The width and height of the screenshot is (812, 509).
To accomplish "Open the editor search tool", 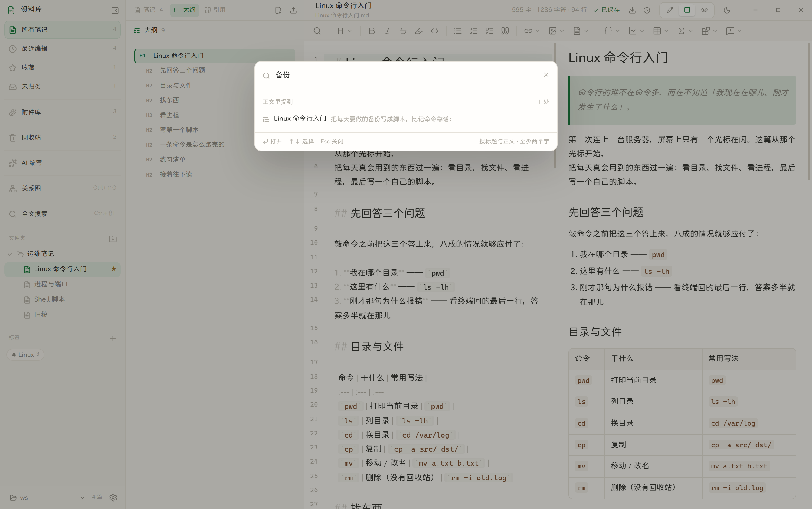I will point(317,31).
